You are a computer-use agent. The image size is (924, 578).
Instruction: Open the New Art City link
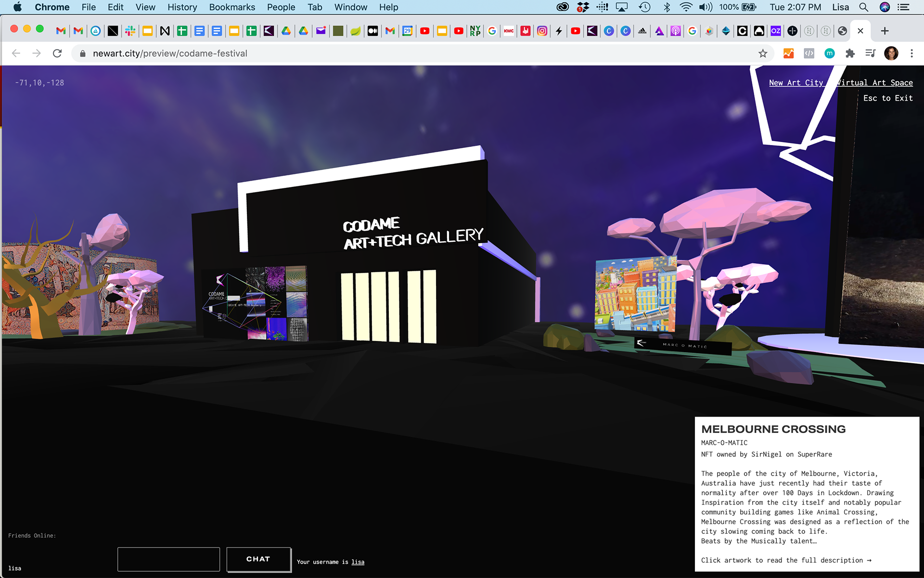796,82
